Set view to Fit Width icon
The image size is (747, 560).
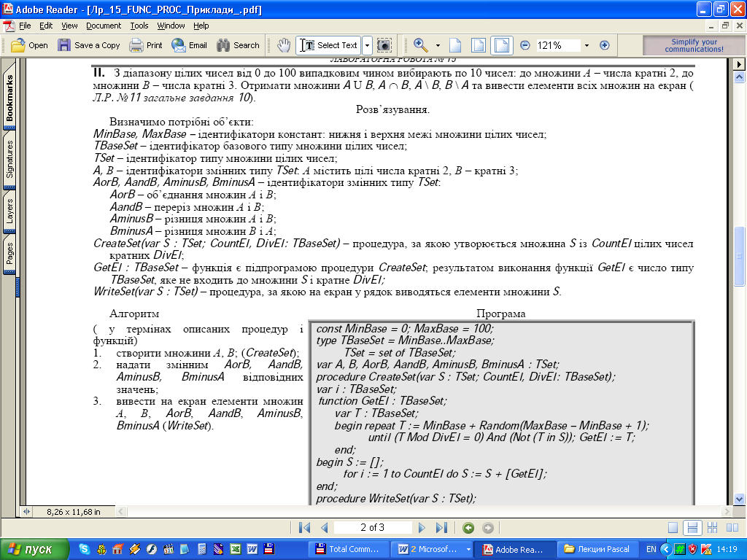tap(502, 45)
